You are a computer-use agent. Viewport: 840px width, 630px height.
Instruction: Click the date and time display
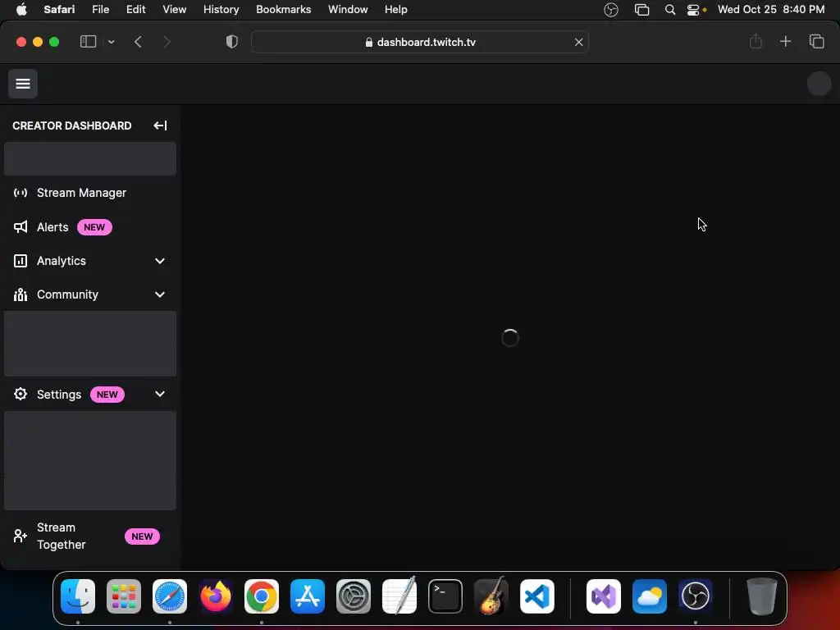(771, 9)
